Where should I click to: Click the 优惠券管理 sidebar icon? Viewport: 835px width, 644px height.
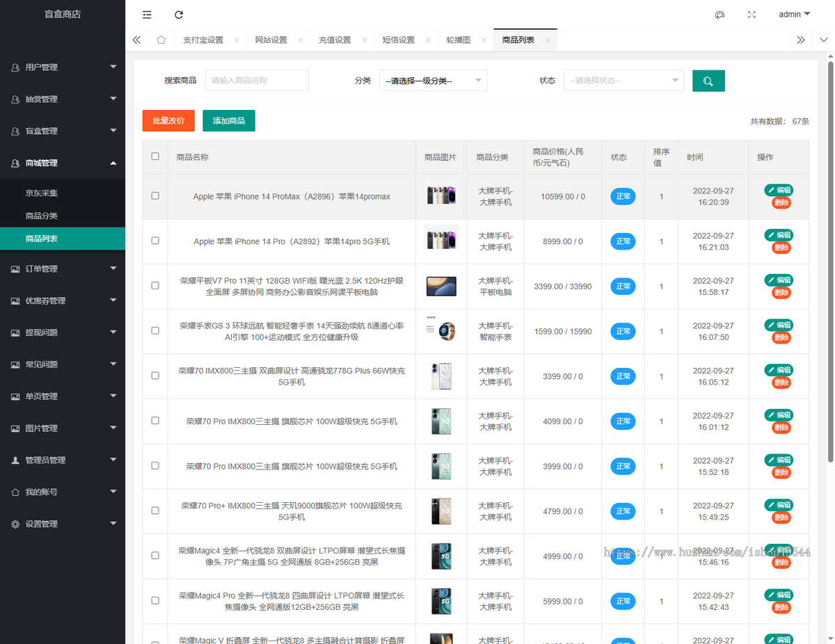coord(15,301)
